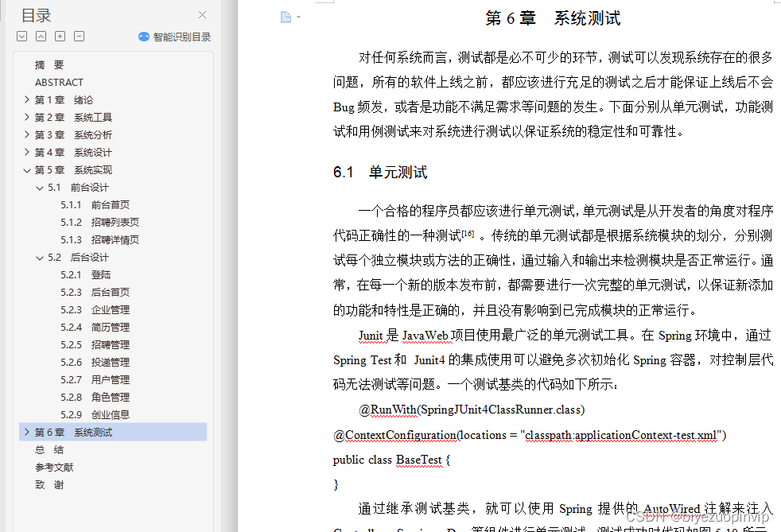Select the 第3章 系统分析 heading

click(x=73, y=134)
